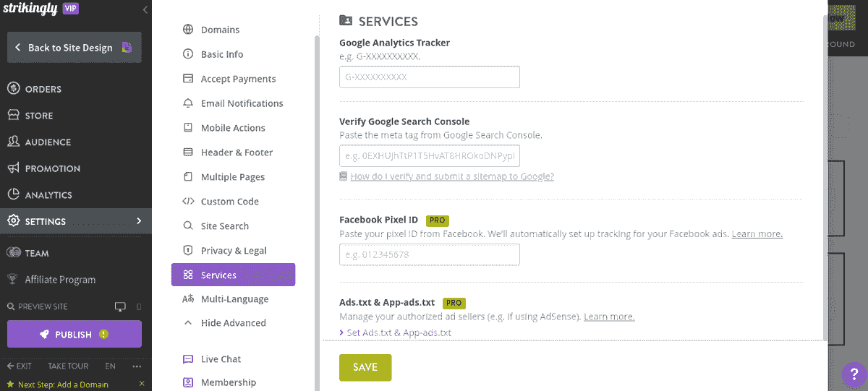The height and width of the screenshot is (391, 868).
Task: Expand the Settings menu arrow
Action: 139,221
